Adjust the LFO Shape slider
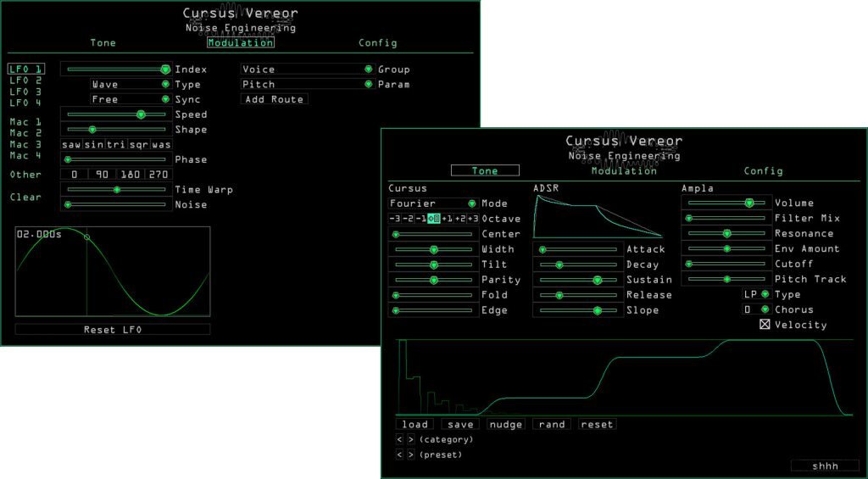 click(116, 130)
